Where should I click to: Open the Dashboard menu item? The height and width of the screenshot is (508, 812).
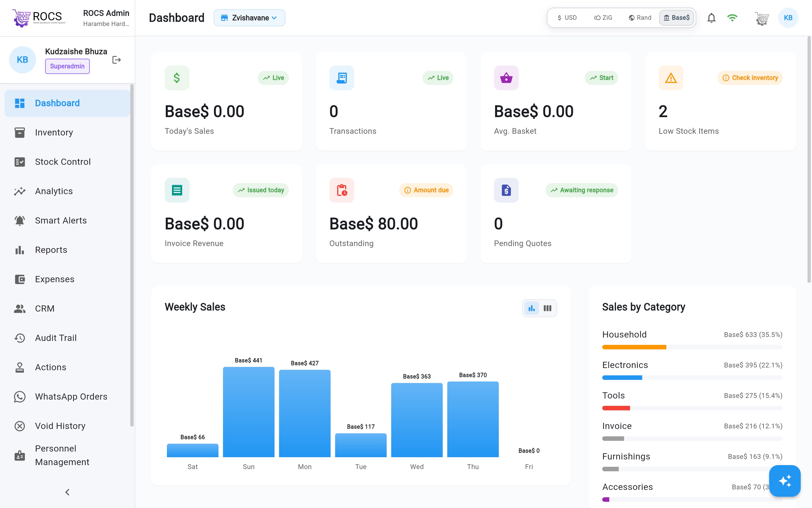tap(67, 103)
